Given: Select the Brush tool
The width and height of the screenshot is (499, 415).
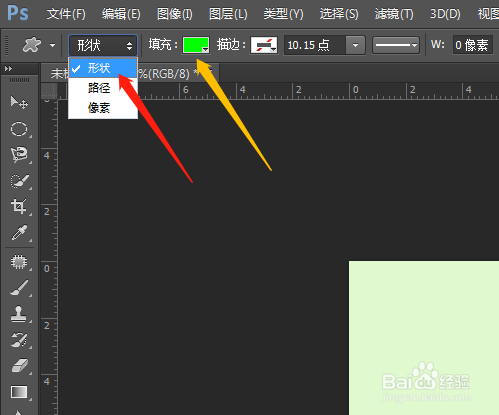Looking at the screenshot, I should coord(19,288).
